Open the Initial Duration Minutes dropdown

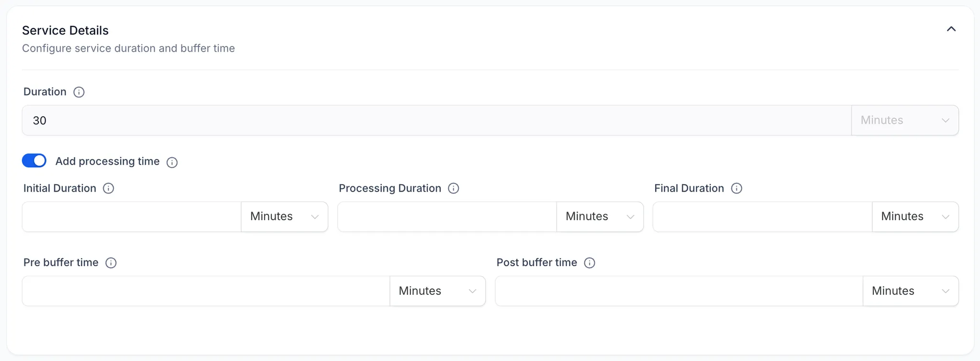[285, 216]
